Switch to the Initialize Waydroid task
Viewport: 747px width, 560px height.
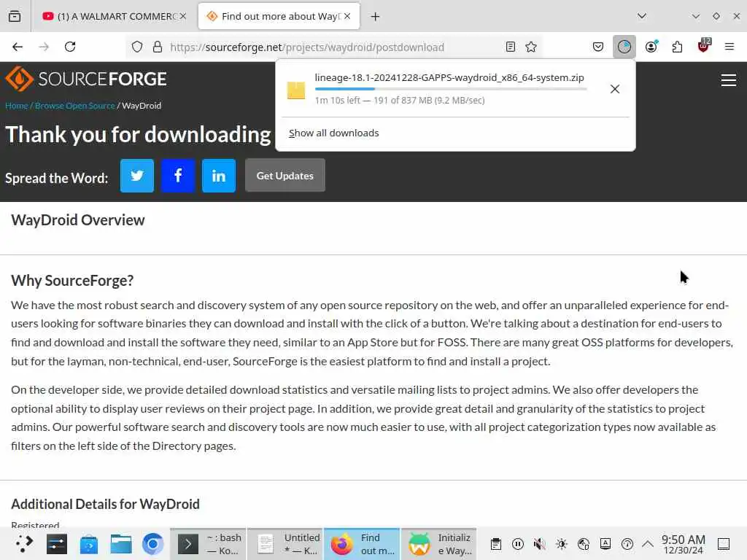pyautogui.click(x=438, y=544)
